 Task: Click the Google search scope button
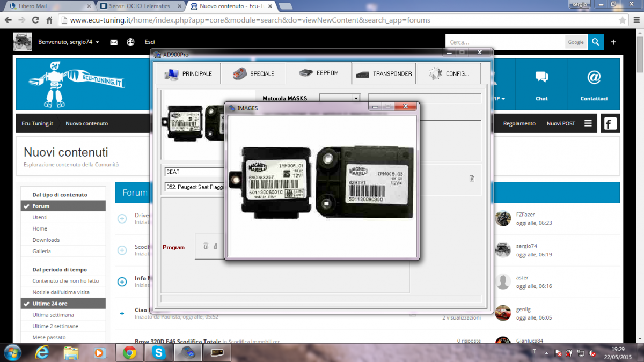(576, 42)
